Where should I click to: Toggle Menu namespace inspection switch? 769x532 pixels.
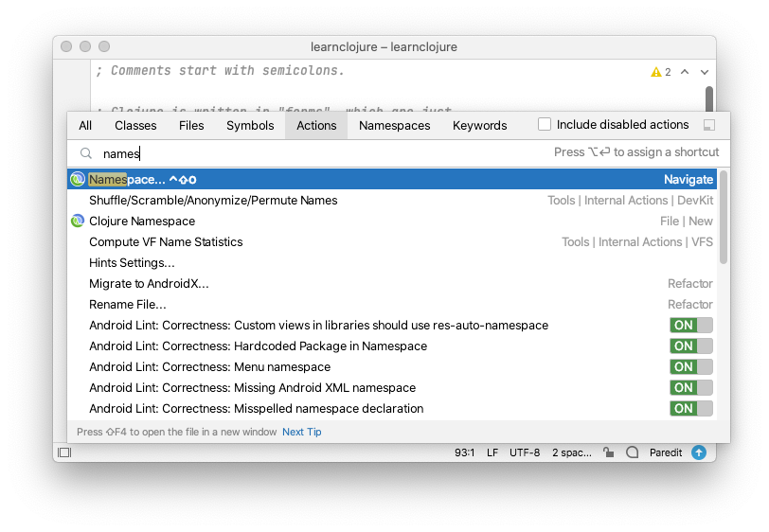691,366
